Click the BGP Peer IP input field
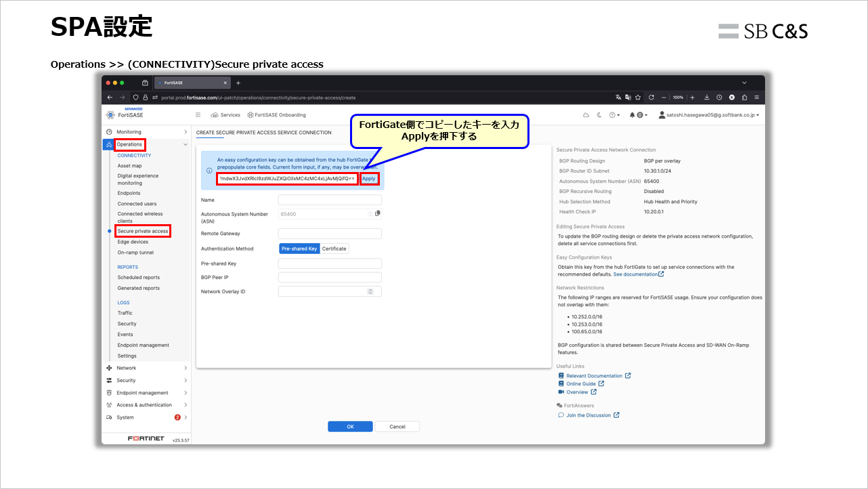This screenshot has height=489, width=868. (330, 278)
